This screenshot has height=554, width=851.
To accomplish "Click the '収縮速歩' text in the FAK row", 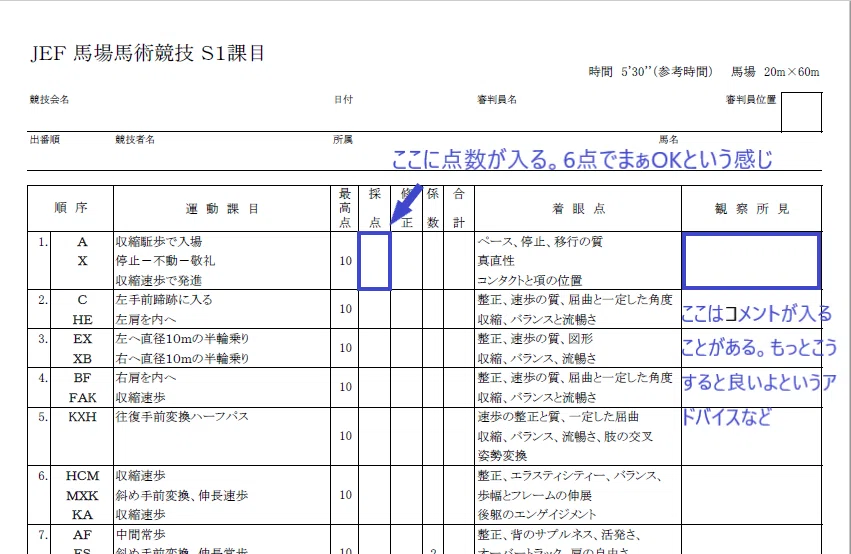I will point(141,398).
